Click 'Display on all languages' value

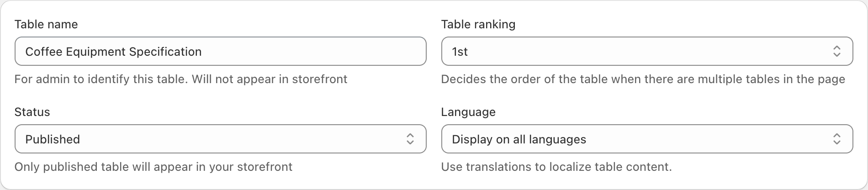pyautogui.click(x=519, y=139)
